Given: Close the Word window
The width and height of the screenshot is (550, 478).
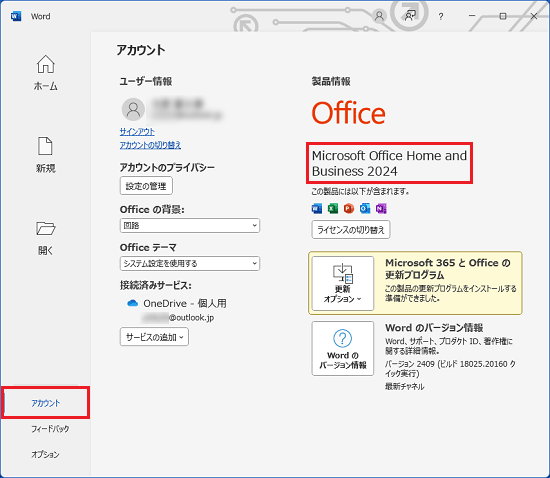Looking at the screenshot, I should (x=534, y=16).
